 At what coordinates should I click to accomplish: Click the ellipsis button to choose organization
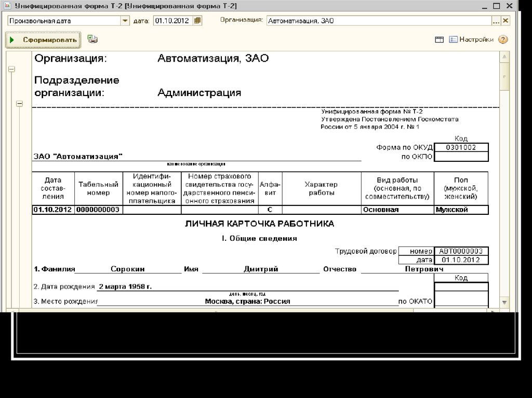coord(496,21)
